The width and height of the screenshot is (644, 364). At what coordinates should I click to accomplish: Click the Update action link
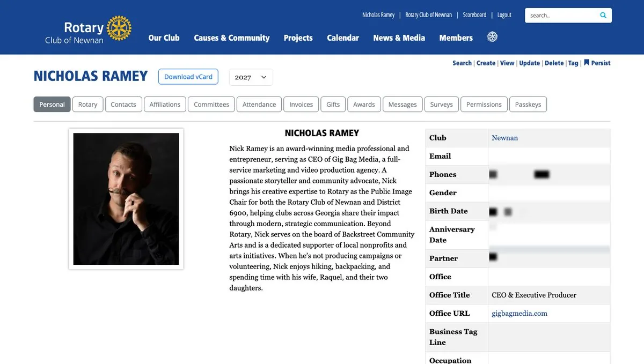529,63
